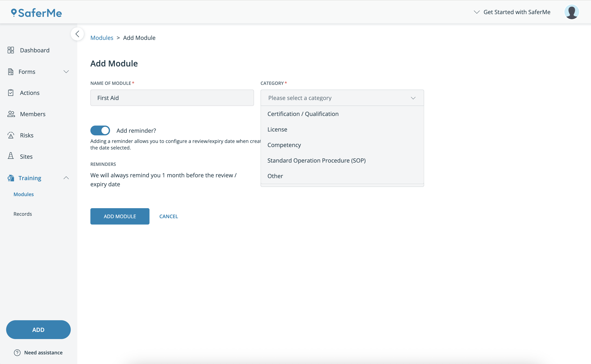Click the Dashboard grid icon
The image size is (591, 364).
(x=11, y=50)
